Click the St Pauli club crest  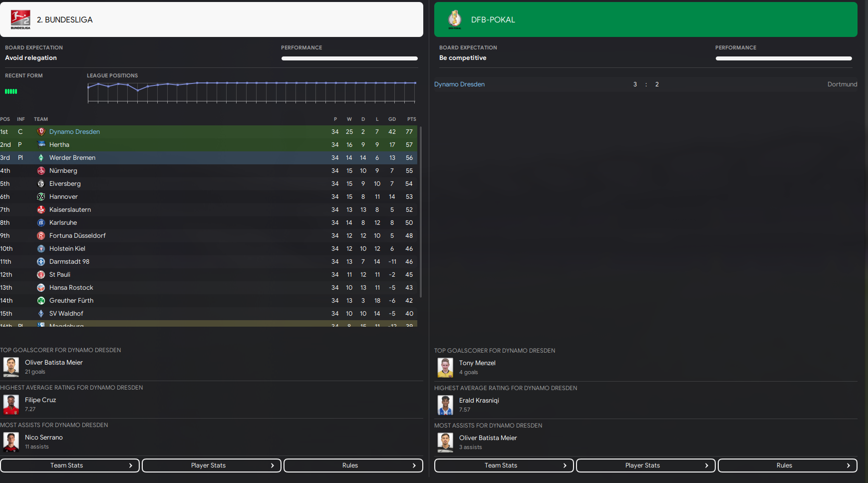click(x=41, y=275)
